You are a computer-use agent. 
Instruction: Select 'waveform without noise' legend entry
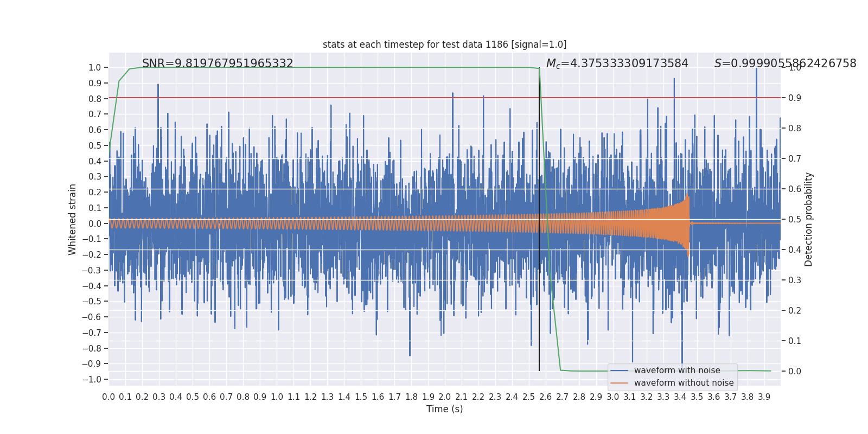click(684, 383)
